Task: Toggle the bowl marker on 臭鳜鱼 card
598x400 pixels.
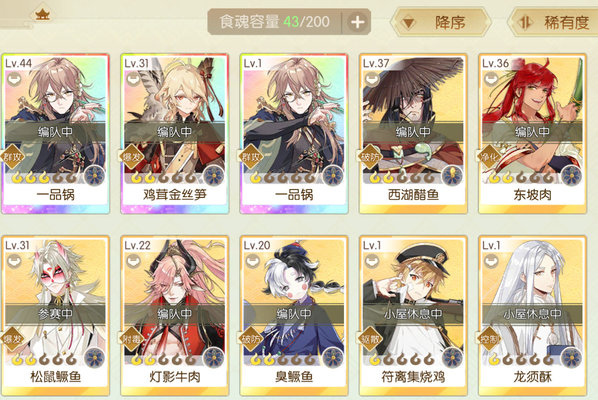Action: pos(252,261)
